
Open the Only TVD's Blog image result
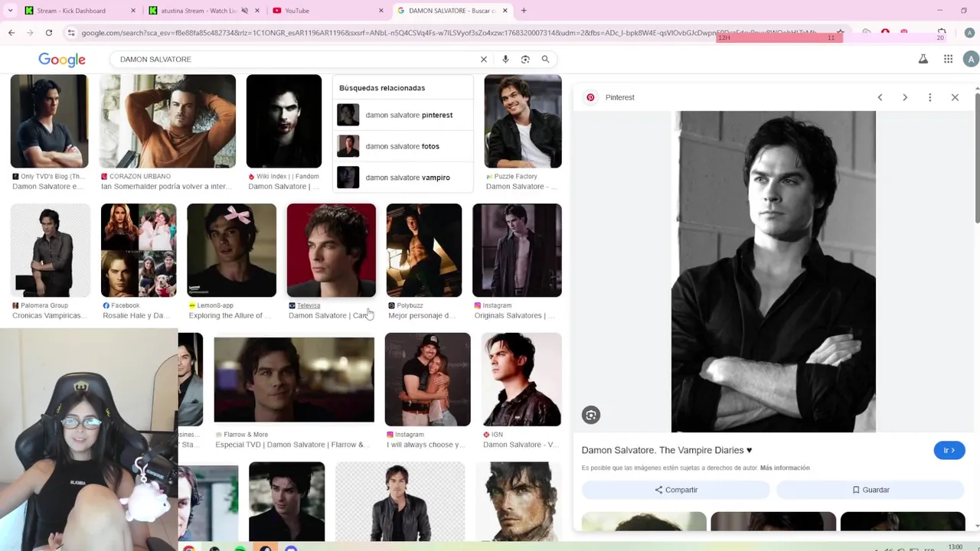coord(49,121)
